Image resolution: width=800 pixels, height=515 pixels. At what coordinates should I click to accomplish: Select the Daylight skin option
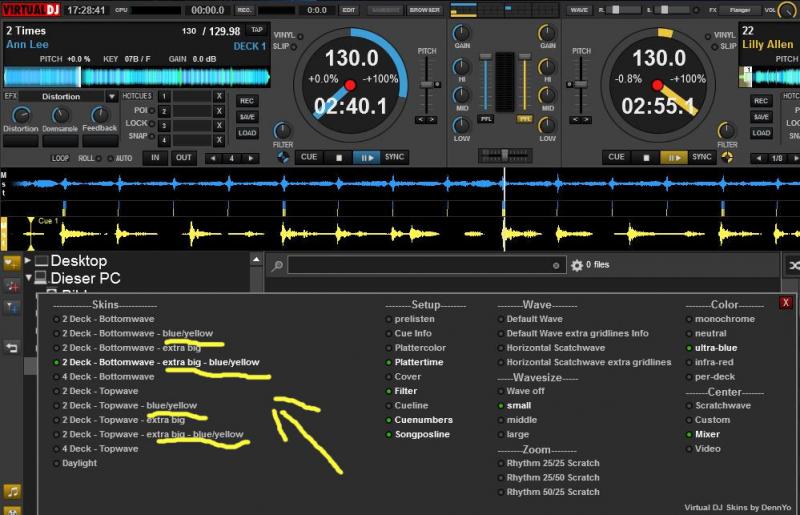pos(75,463)
